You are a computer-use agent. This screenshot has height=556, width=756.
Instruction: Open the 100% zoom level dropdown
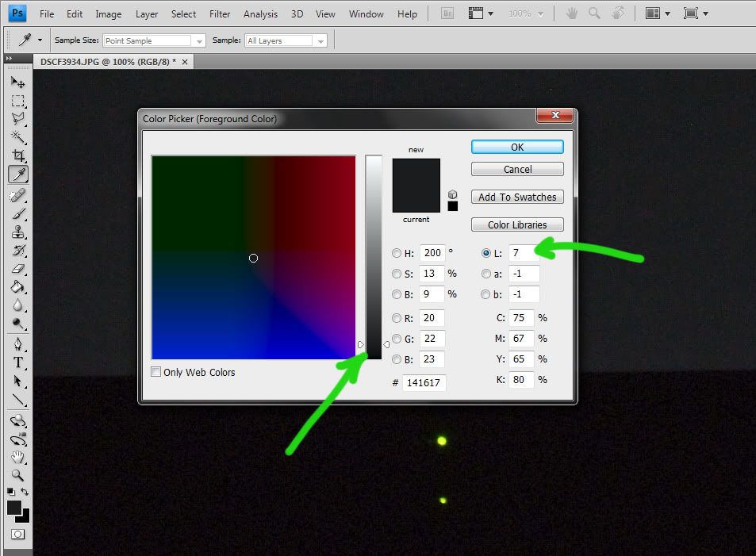point(528,13)
